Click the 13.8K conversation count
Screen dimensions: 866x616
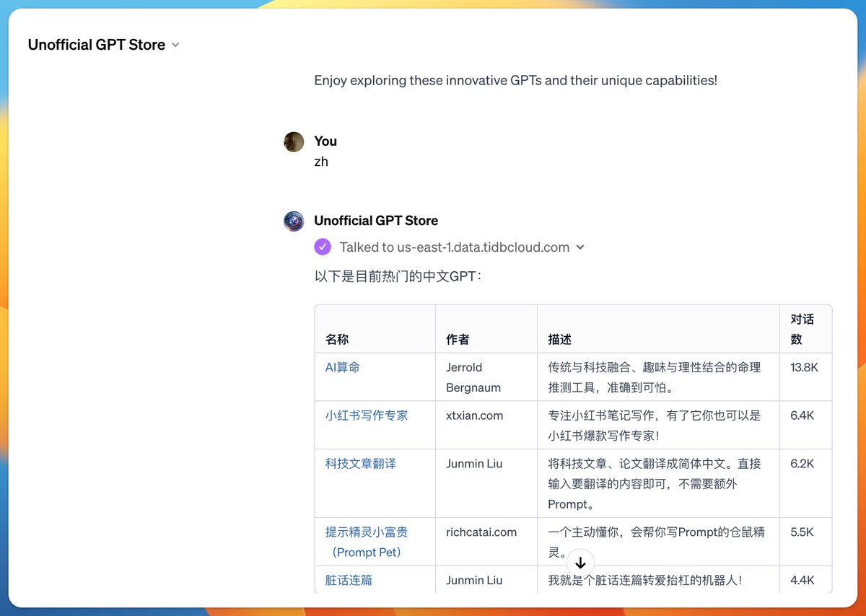pyautogui.click(x=805, y=367)
